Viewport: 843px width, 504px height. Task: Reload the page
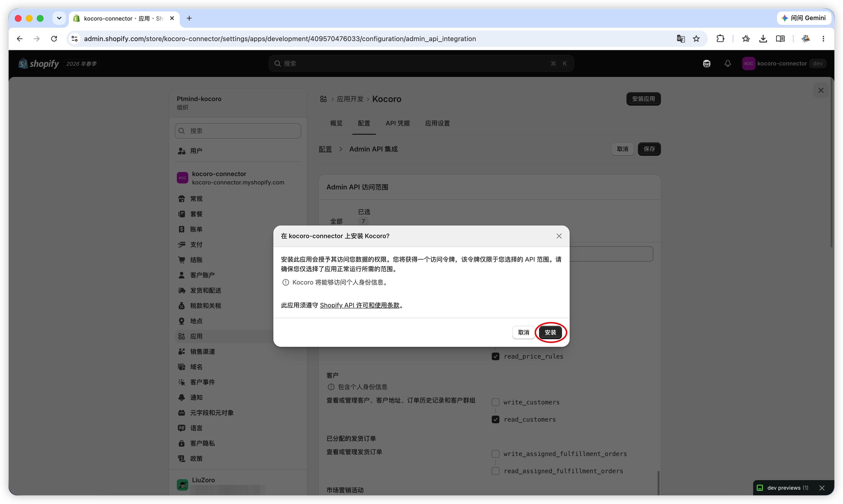(54, 39)
